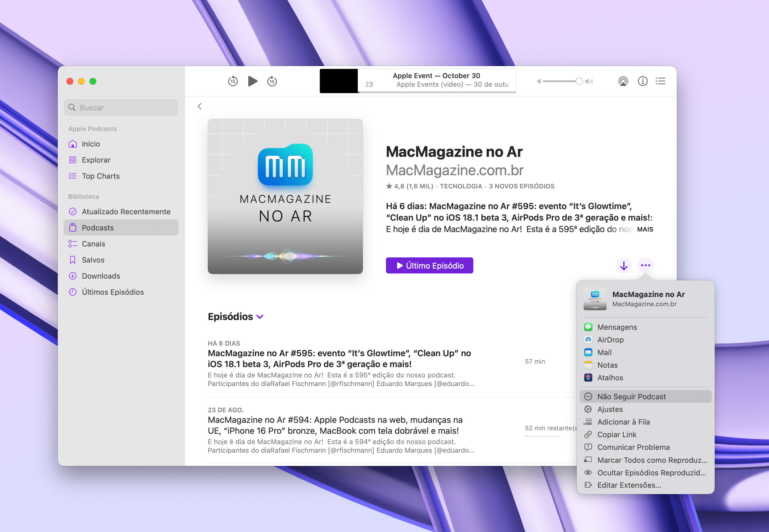The width and height of the screenshot is (769, 532).
Task: Open Início in sidebar
Action: point(121,144)
